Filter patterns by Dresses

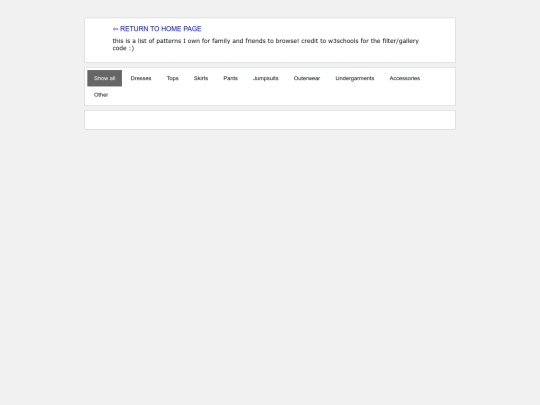[x=141, y=78]
